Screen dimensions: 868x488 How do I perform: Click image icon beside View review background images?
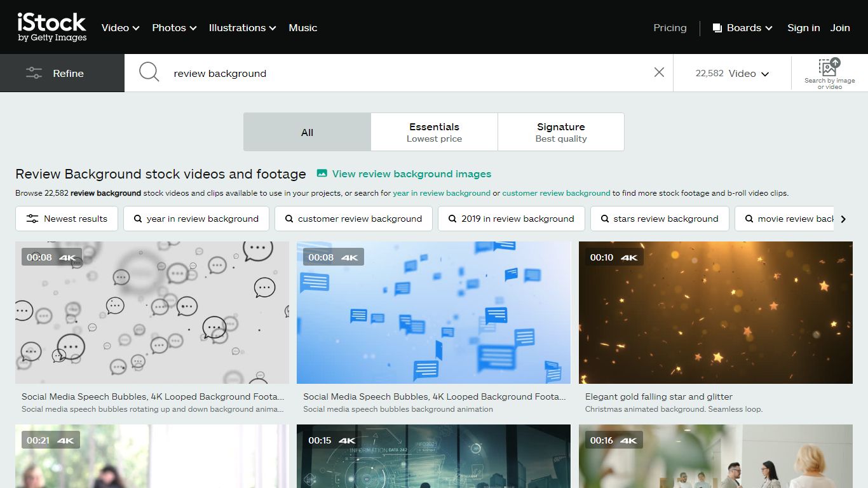(322, 173)
